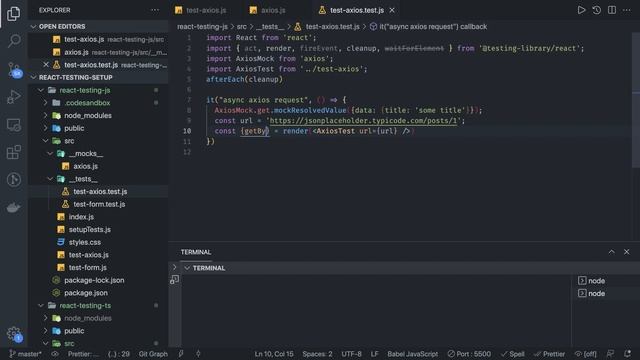
Task: Open the Explorer view in activity bar
Action: 13,13
